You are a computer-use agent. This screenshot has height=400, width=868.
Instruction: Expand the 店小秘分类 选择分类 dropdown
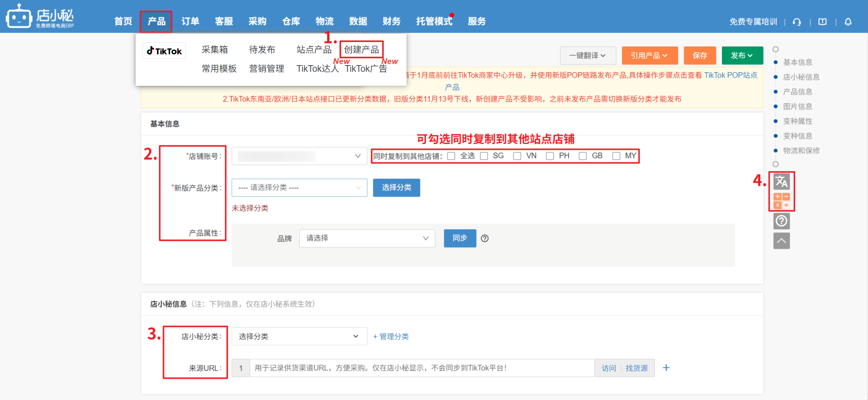[x=299, y=336]
